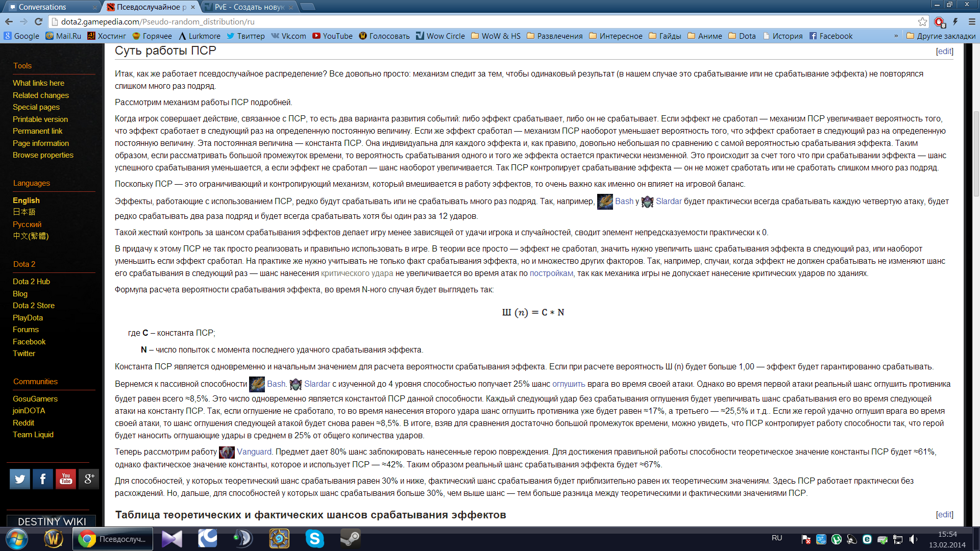Expand the Аниме bookmark folder
Viewport: 980px width, 551px height.
coord(704,36)
